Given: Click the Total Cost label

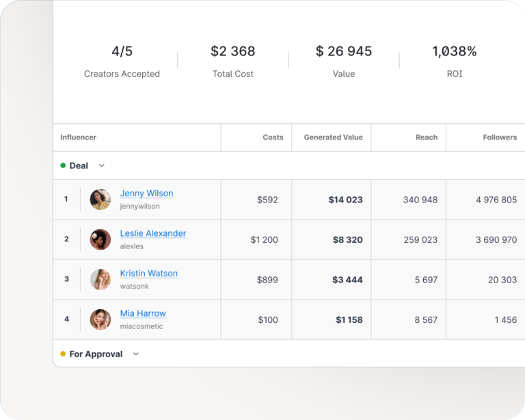Looking at the screenshot, I should tap(232, 74).
